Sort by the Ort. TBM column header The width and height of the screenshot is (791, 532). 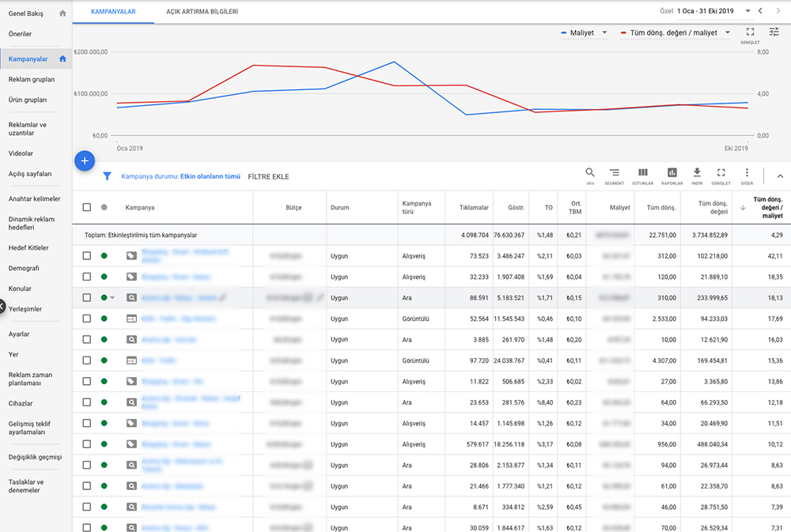(575, 207)
